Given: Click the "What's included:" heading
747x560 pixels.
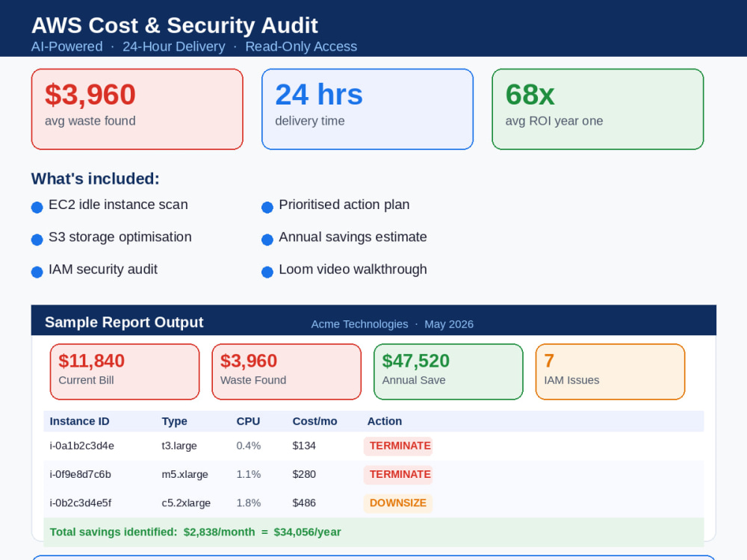Looking at the screenshot, I should [96, 178].
